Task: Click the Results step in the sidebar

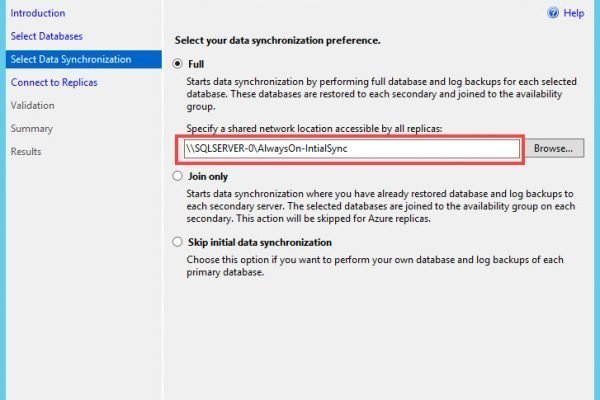Action: (x=27, y=151)
